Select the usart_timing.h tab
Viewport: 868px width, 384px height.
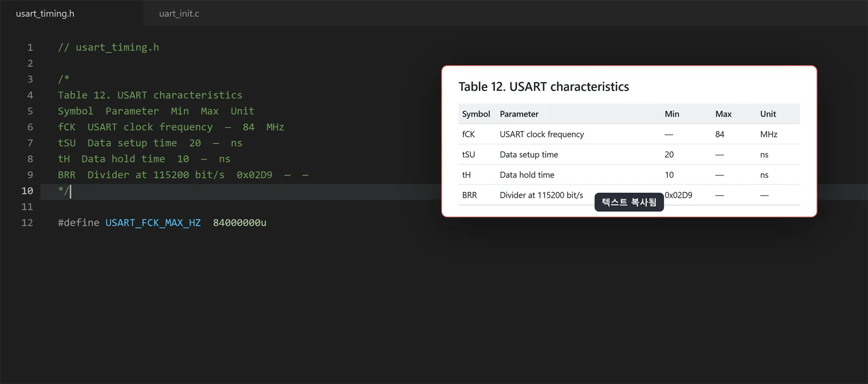[x=45, y=14]
